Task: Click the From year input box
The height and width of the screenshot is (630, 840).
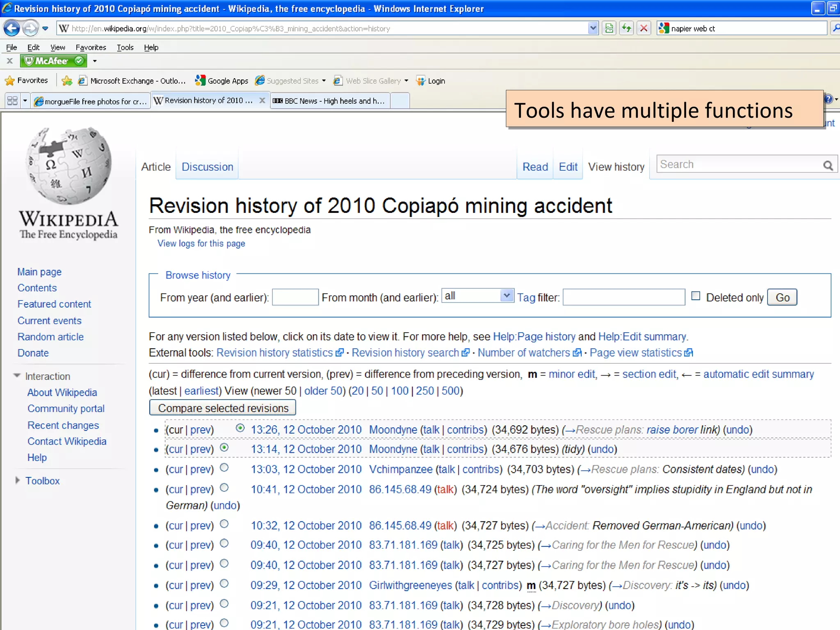Action: click(x=295, y=297)
